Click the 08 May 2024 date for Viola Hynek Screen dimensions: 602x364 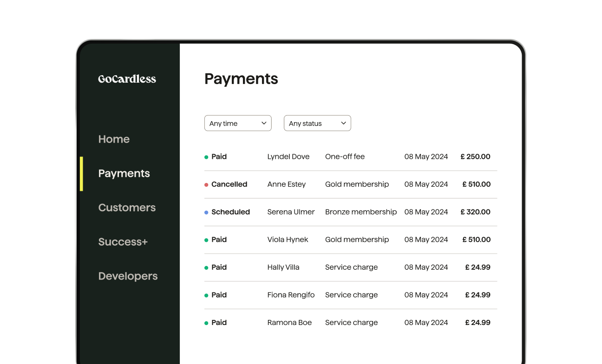pyautogui.click(x=426, y=240)
